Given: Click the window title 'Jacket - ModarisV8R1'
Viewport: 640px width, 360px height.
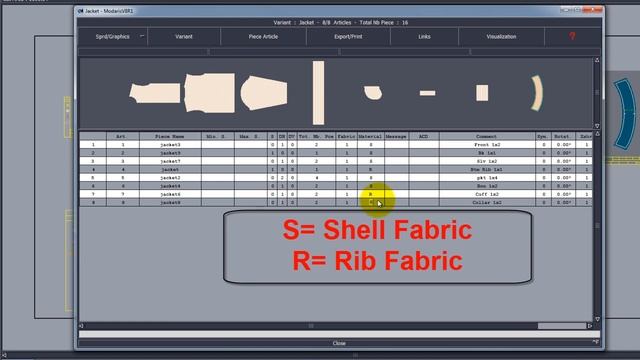Looking at the screenshot, I should click(x=109, y=11).
